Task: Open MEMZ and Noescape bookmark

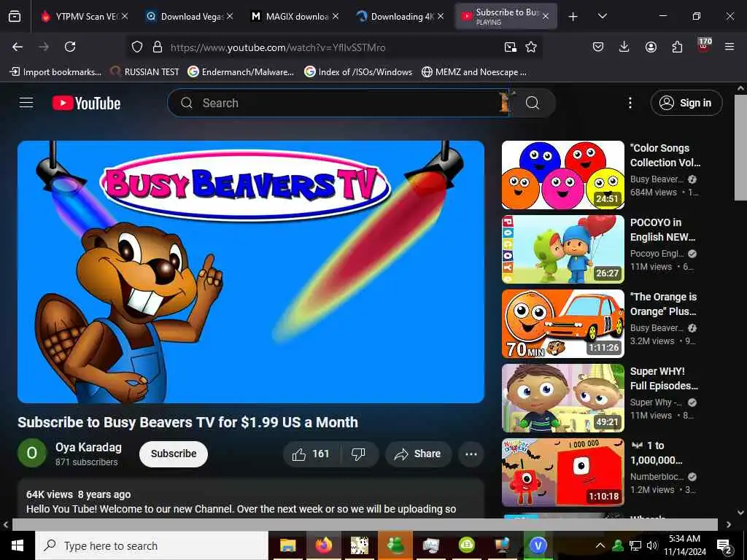Action: (x=474, y=72)
